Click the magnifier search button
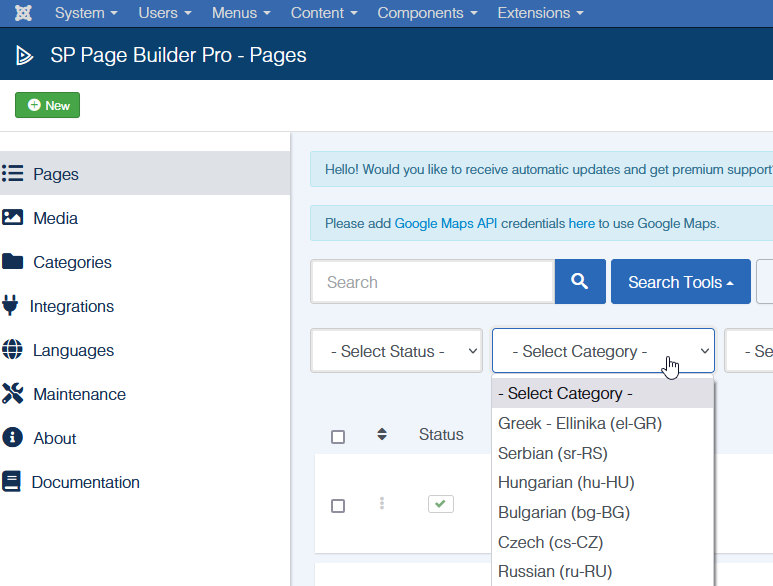 coord(580,282)
